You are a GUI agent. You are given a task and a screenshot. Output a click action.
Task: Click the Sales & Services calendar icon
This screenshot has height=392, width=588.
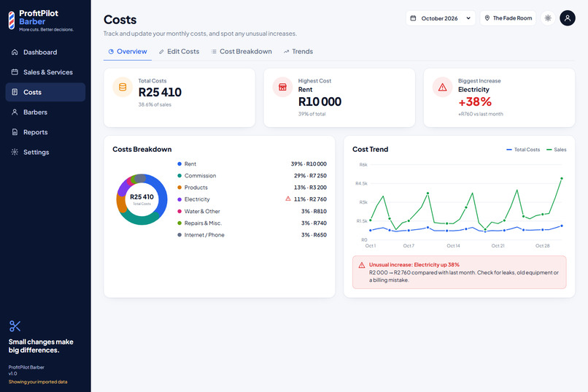pos(15,72)
